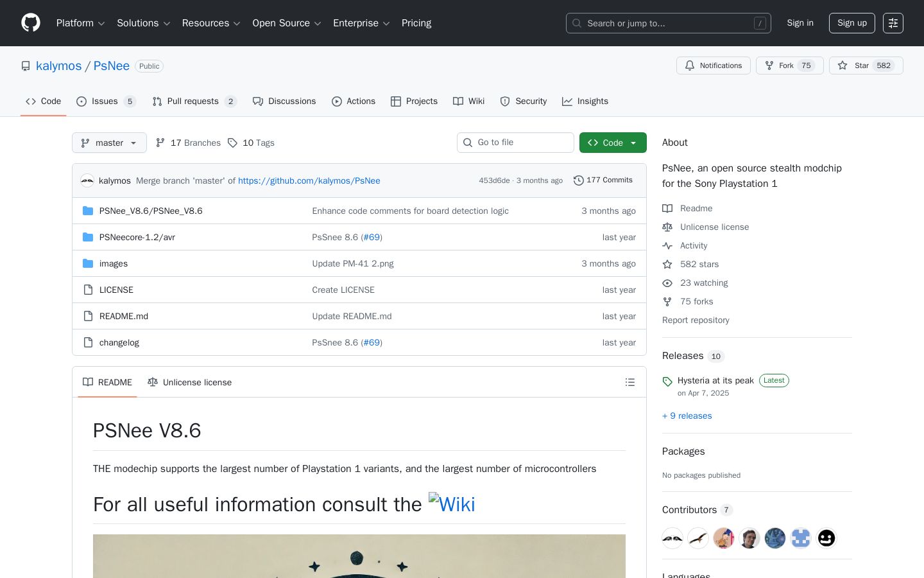Screen dimensions: 924x578
Task: Open the changelog file
Action: pyautogui.click(x=119, y=342)
